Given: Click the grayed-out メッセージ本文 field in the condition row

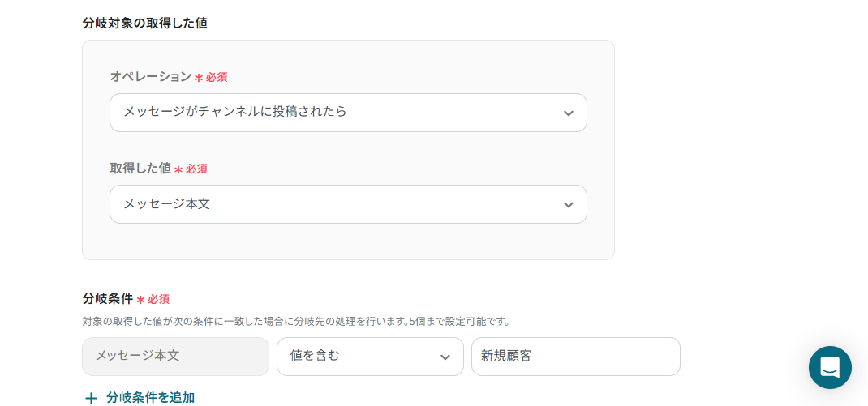Looking at the screenshot, I should (x=175, y=357).
